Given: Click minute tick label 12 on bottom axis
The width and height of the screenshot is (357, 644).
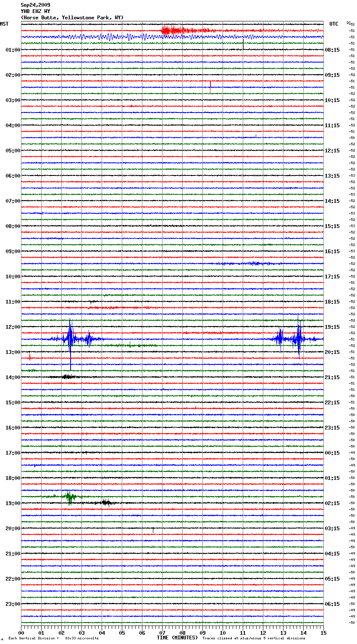Looking at the screenshot, I should click(x=263, y=633).
